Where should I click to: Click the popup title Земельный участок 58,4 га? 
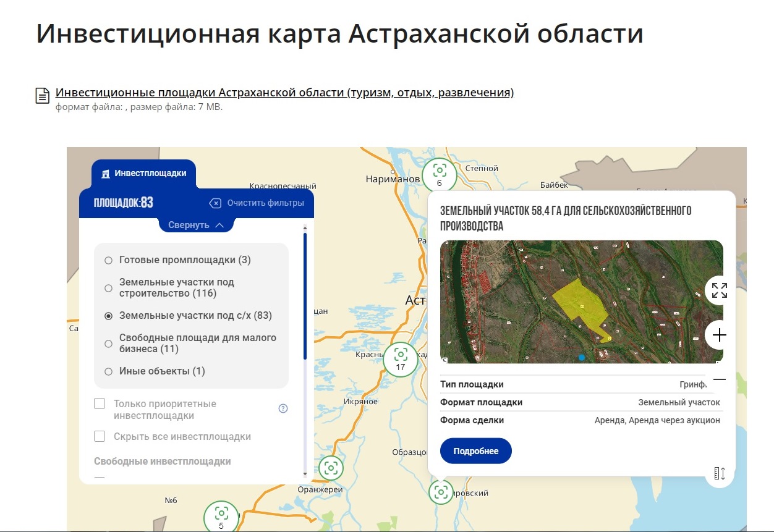[x=566, y=219]
